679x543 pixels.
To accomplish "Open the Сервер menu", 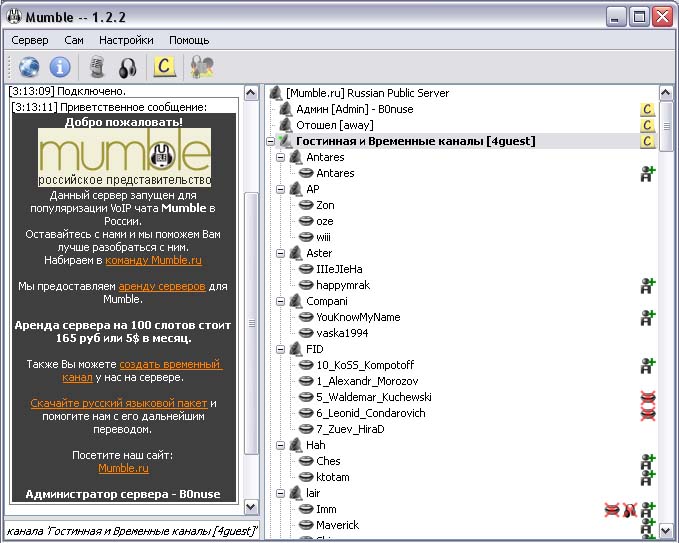I will coord(30,40).
